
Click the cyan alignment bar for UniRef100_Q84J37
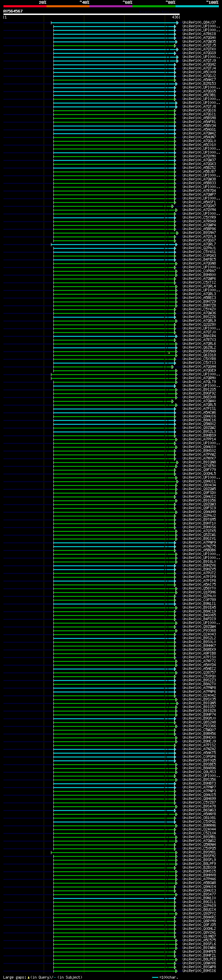[114, 23]
